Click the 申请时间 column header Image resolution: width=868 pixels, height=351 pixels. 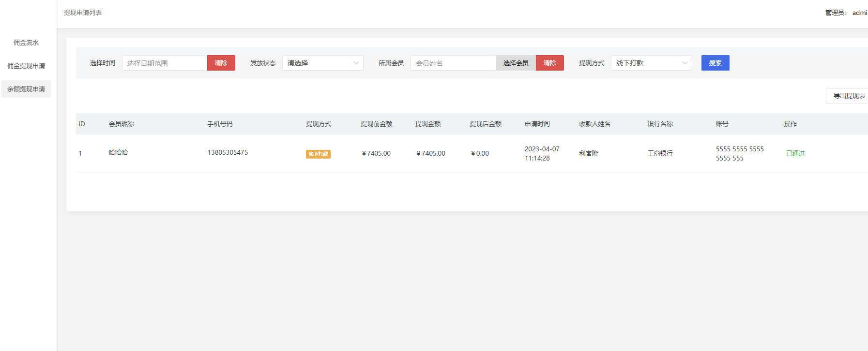(537, 124)
